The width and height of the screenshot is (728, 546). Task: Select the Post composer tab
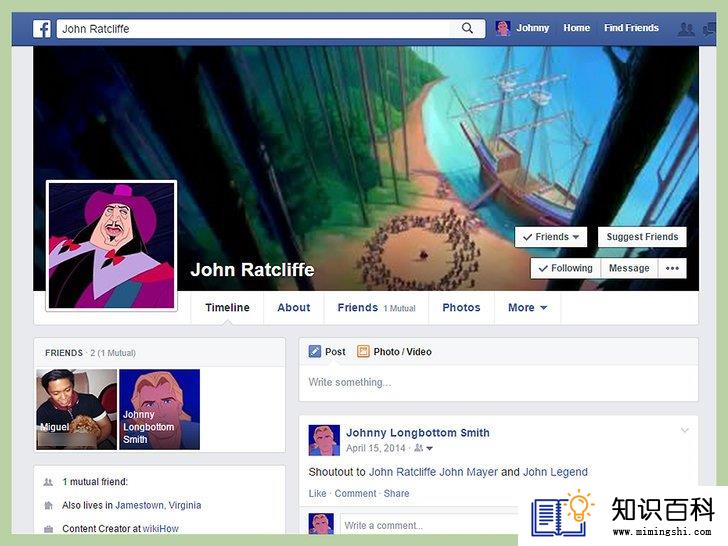click(327, 351)
